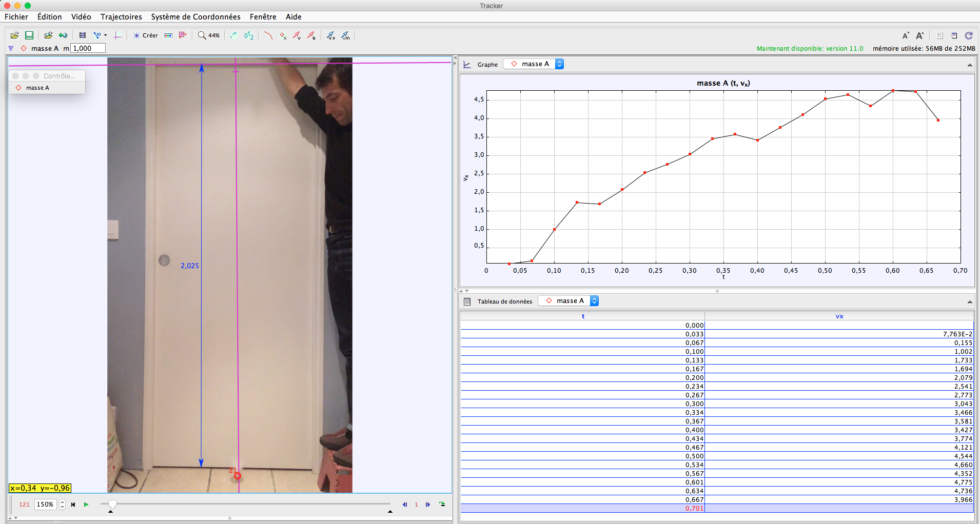Open the notes page icon

click(x=940, y=35)
